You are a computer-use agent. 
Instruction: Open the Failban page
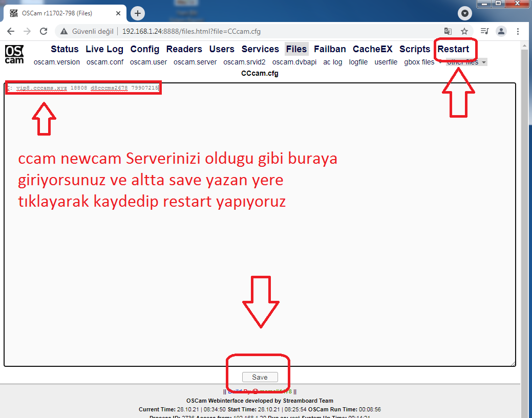pyautogui.click(x=329, y=49)
